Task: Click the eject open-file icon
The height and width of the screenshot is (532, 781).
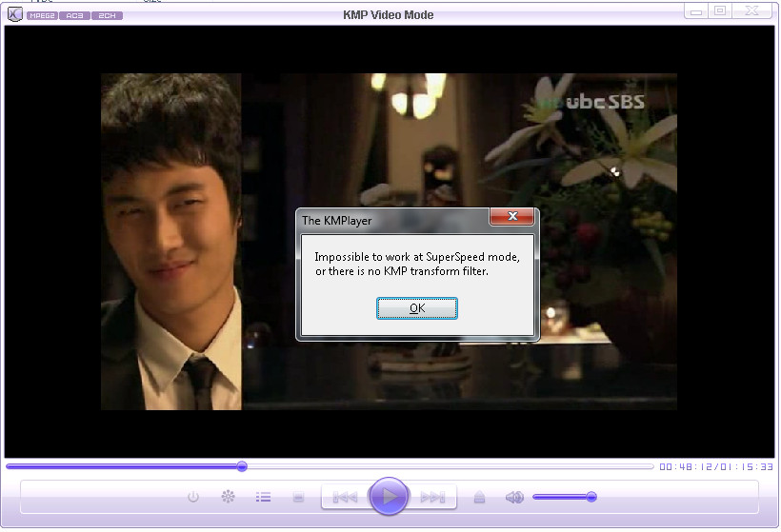Action: (479, 497)
